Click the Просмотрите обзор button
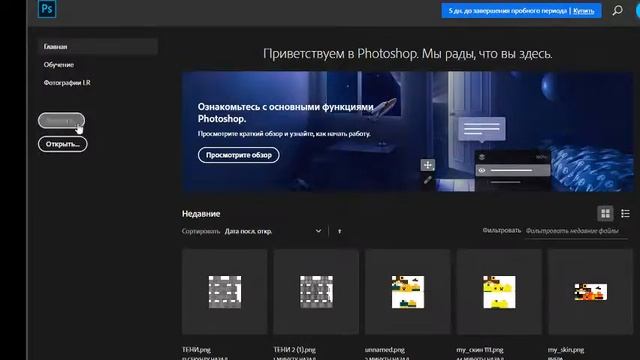The width and height of the screenshot is (640, 360). (x=239, y=155)
